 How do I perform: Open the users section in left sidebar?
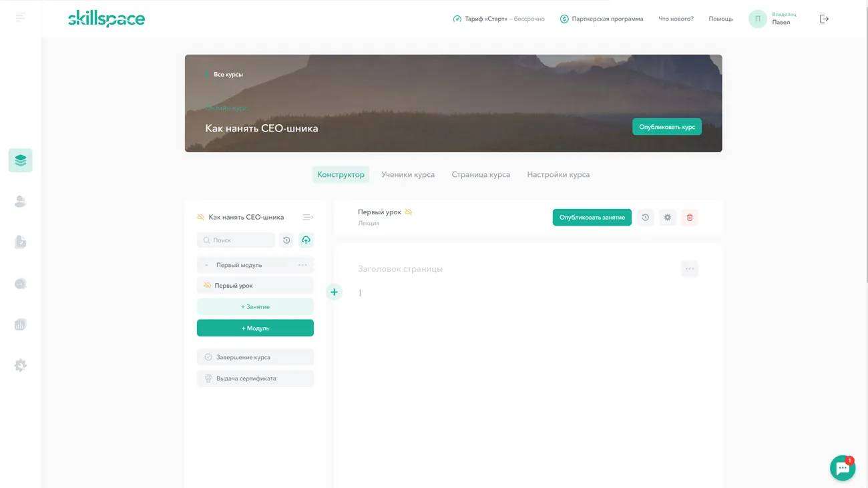pos(20,202)
